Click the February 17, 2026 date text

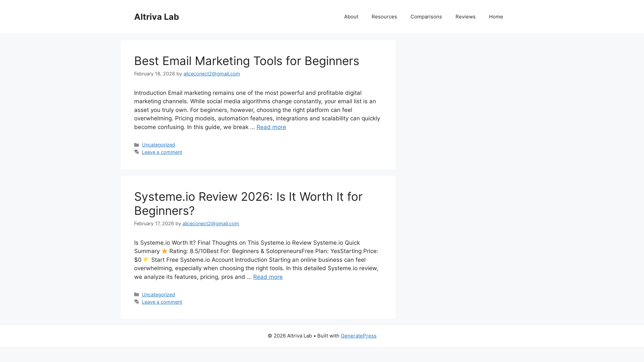(x=154, y=224)
